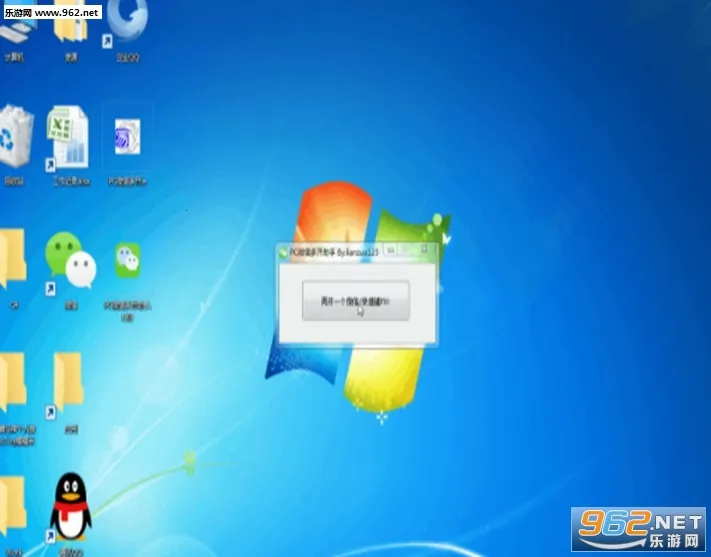Close the WeChat multi-open helper dialog
The width and height of the screenshot is (711, 557).
click(425, 248)
